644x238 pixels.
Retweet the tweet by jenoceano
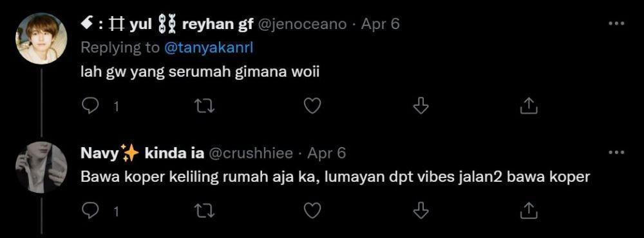tap(204, 106)
